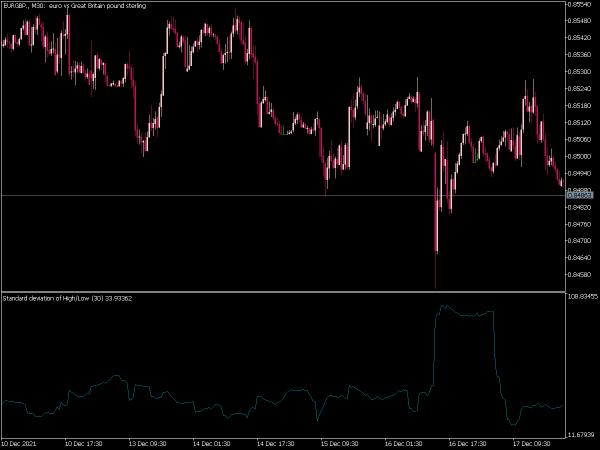This screenshot has height=450, width=600.
Task: Click the '16 Dec 01:30' time label
Action: tap(403, 444)
